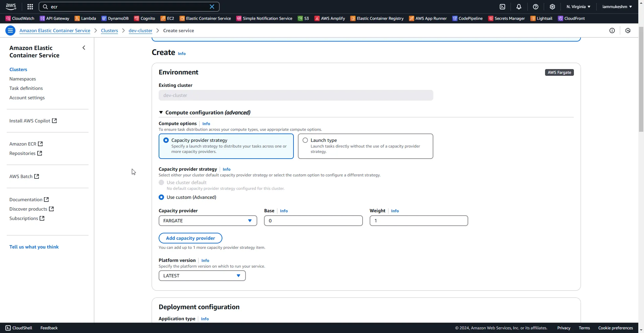Image resolution: width=644 pixels, height=333 pixels.
Task: Collapse the Compute configuration (advanced) section
Action: point(161,113)
